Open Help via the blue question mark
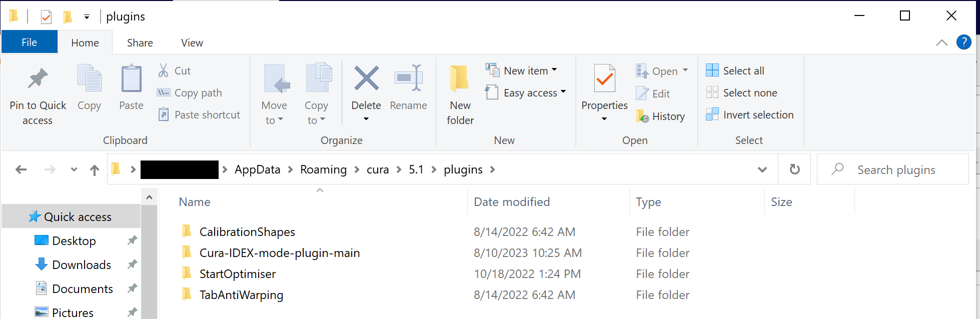This screenshot has width=980, height=319. click(963, 42)
